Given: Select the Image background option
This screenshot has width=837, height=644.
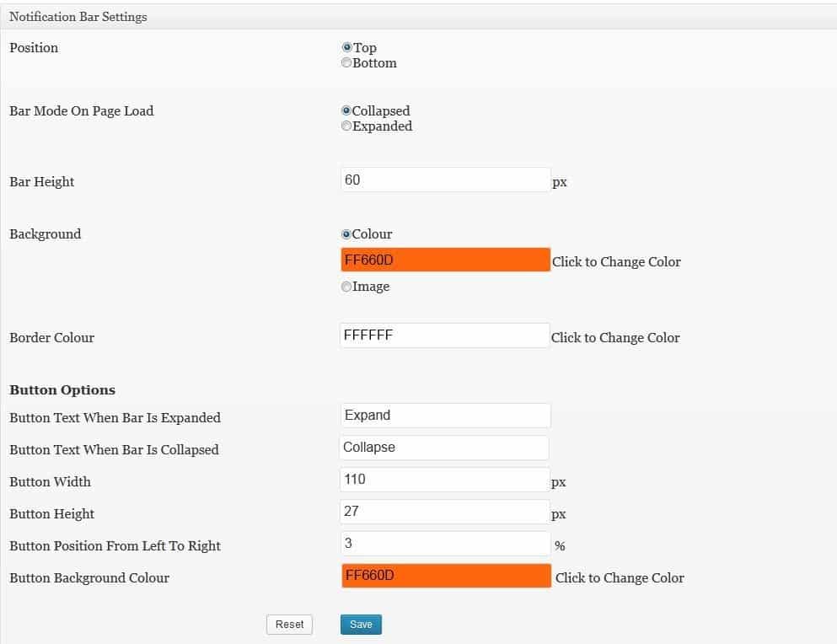Looking at the screenshot, I should [346, 287].
